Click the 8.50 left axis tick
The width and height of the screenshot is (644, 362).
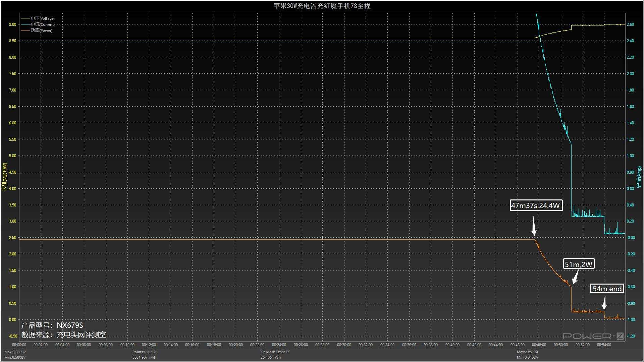12,41
